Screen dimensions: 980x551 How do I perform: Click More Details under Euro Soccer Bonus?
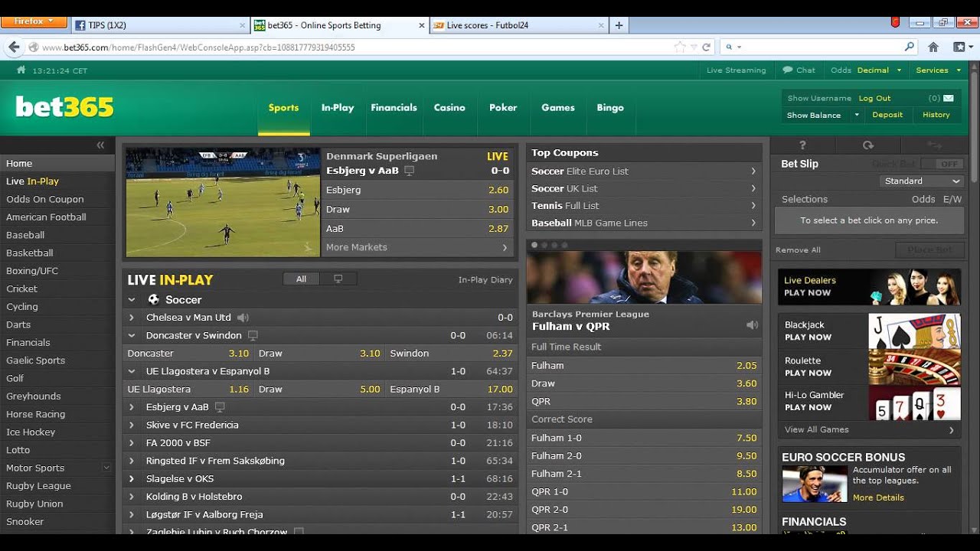click(878, 497)
